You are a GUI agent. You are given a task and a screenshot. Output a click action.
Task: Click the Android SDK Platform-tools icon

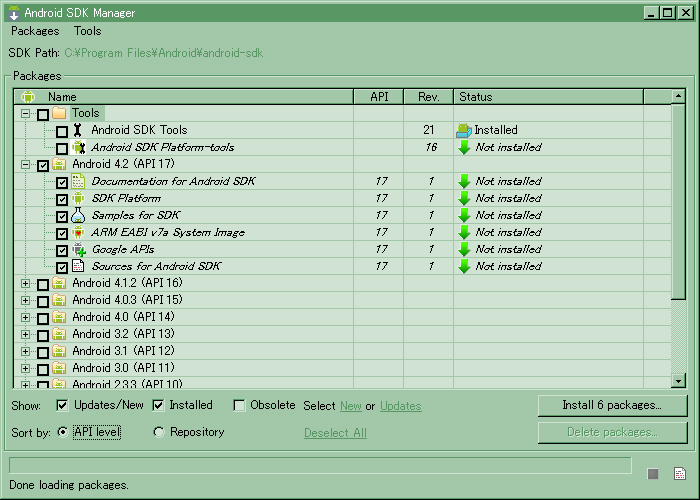[79, 147]
